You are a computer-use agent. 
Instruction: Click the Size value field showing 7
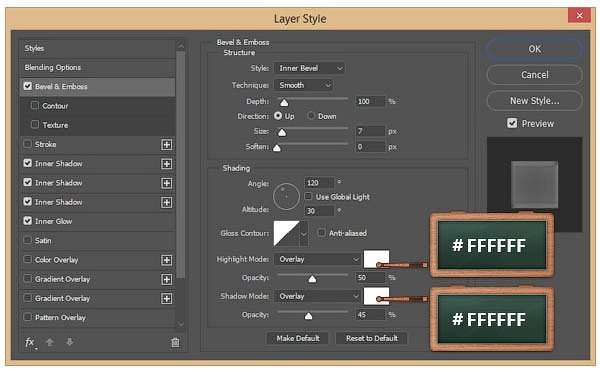[x=370, y=131]
